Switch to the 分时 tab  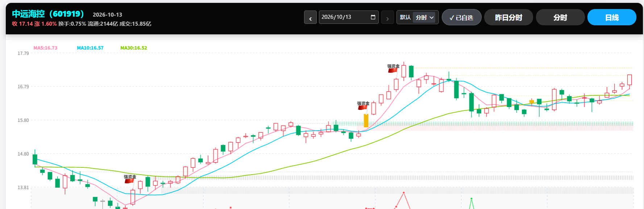560,17
